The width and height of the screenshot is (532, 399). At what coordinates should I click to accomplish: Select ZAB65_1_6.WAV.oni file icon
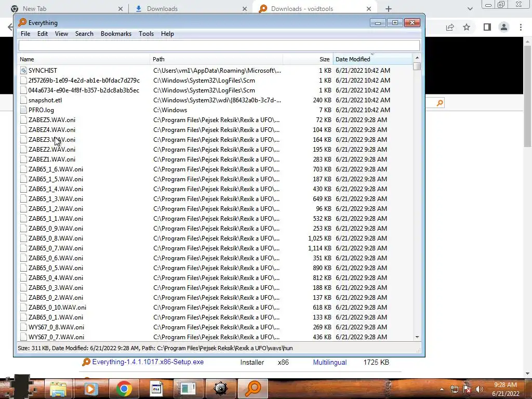pyautogui.click(x=23, y=169)
